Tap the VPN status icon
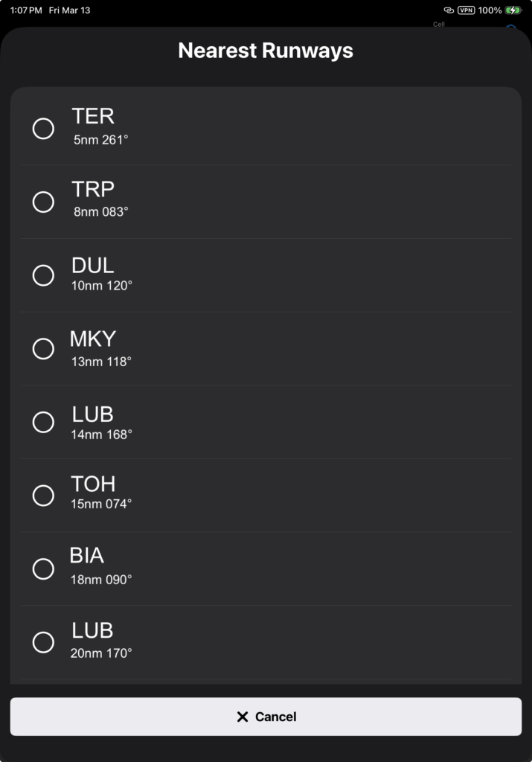Image resolution: width=532 pixels, height=762 pixels. 467,10
